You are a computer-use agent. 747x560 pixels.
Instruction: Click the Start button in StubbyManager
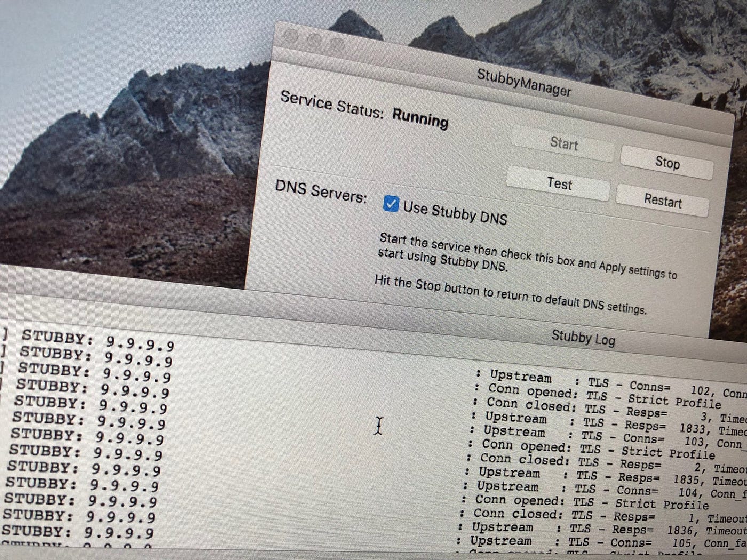563,143
